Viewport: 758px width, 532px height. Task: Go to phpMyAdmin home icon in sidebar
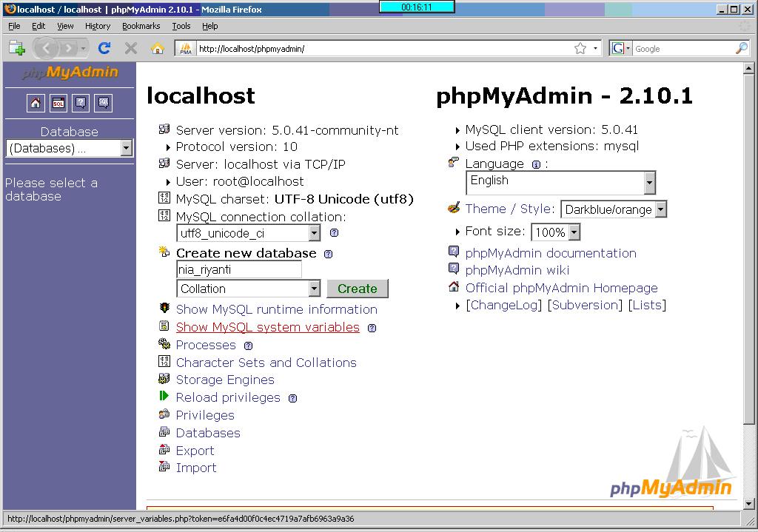(36, 103)
